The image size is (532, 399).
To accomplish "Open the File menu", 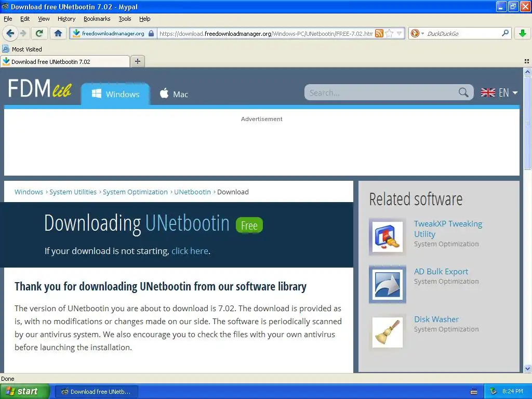I will coord(8,19).
